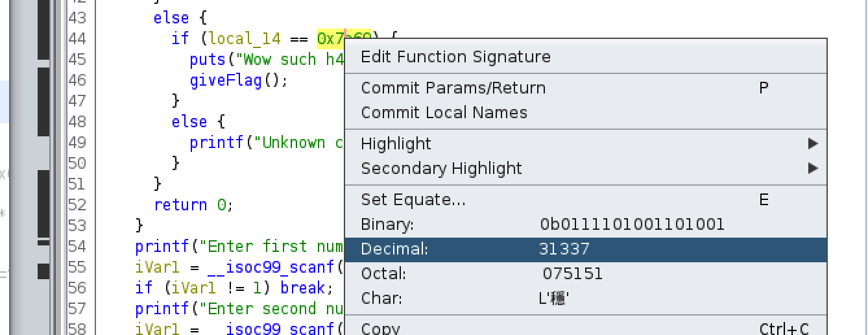Click the puts call on line 45

[x=208, y=60]
